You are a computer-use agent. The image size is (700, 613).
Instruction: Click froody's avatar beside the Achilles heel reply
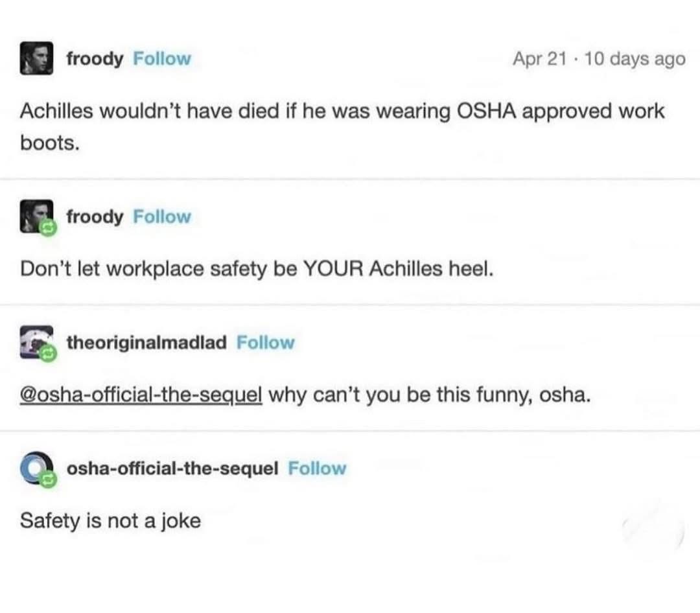tap(34, 215)
